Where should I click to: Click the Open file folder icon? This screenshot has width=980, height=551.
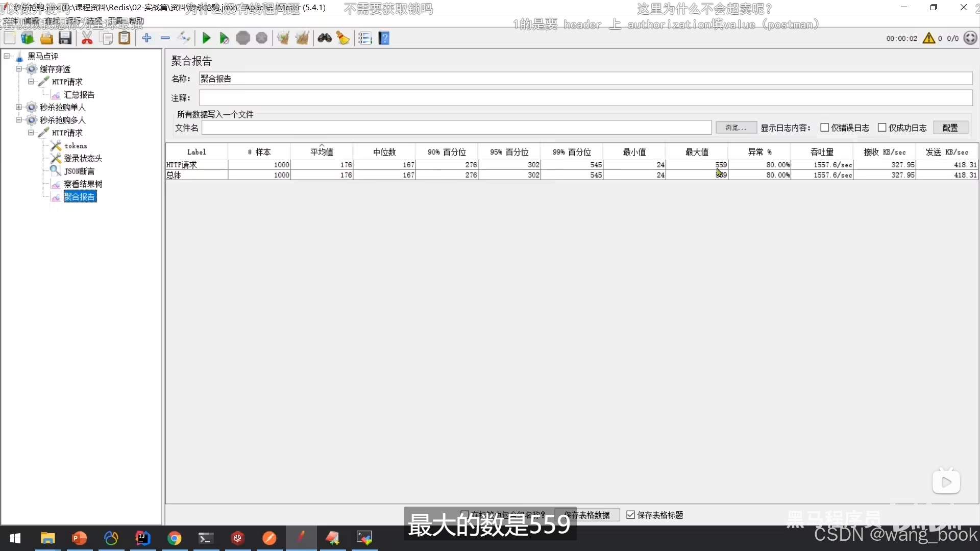46,38
